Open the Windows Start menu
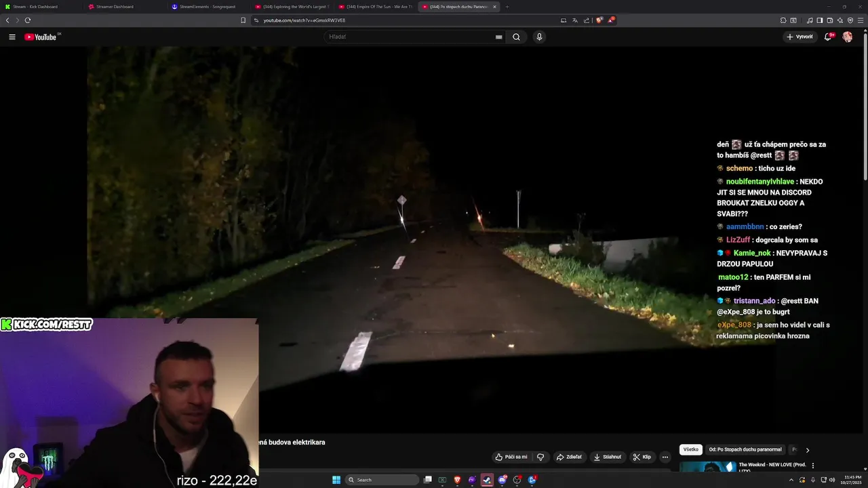The image size is (868, 488). coord(336,480)
